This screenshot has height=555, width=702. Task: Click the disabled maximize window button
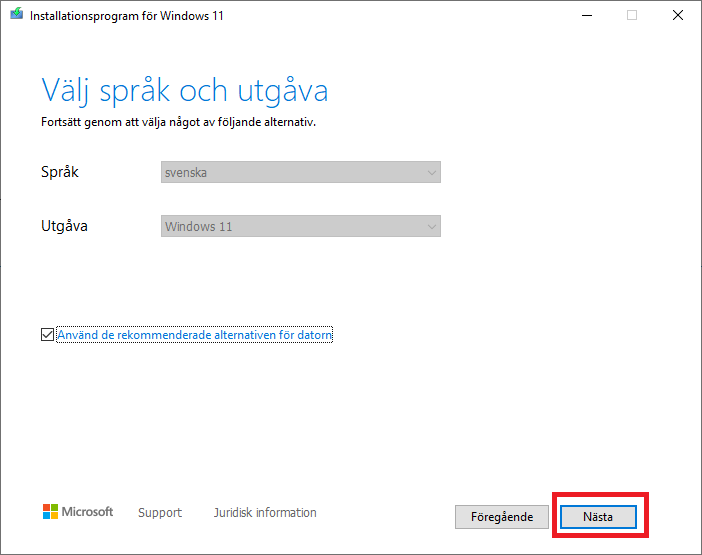632,15
